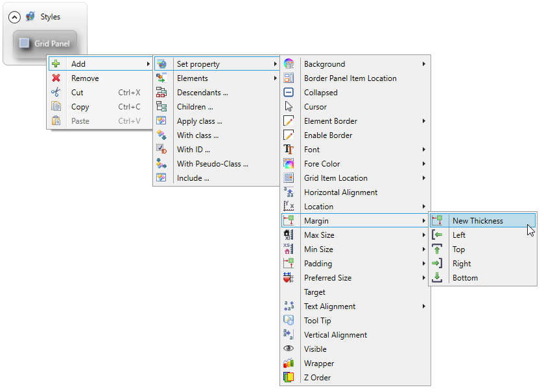Choose Copy from the context menu
The image size is (544, 392).
[x=80, y=107]
